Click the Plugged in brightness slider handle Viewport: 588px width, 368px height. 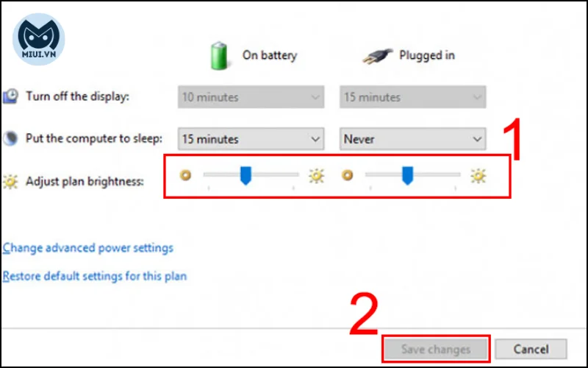tap(408, 176)
